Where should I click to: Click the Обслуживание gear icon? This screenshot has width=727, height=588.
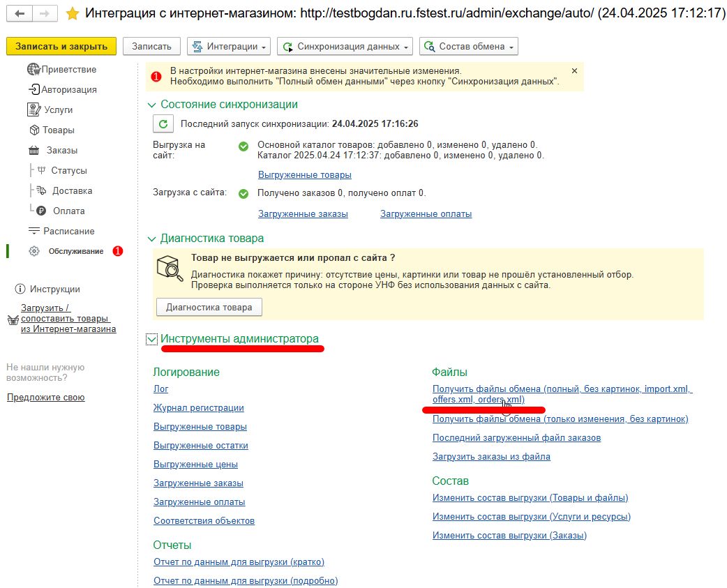(x=33, y=251)
